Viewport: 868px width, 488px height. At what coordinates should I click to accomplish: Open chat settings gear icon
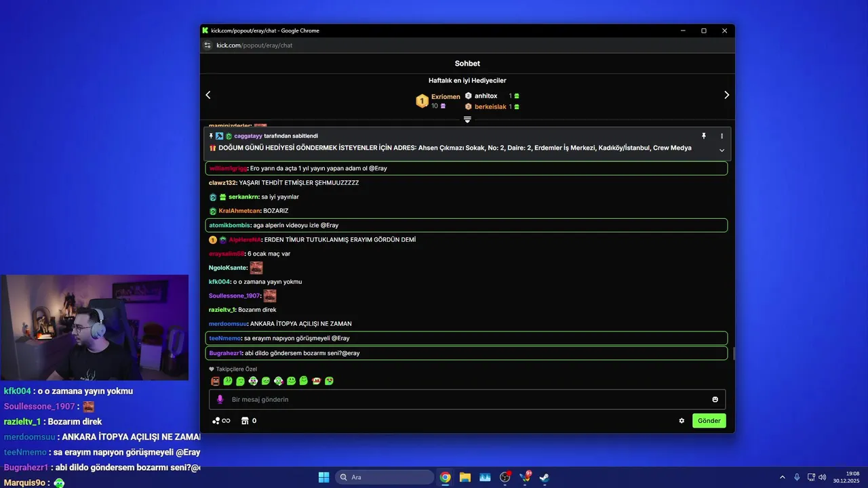[x=682, y=421]
